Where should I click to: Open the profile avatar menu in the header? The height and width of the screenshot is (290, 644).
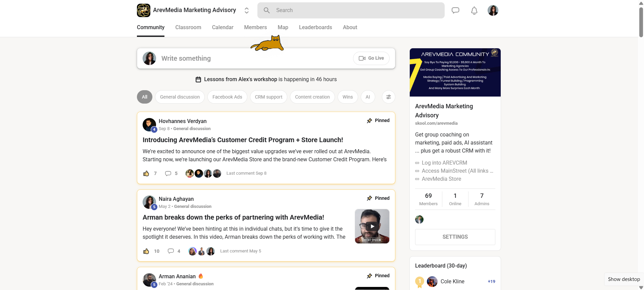(493, 10)
